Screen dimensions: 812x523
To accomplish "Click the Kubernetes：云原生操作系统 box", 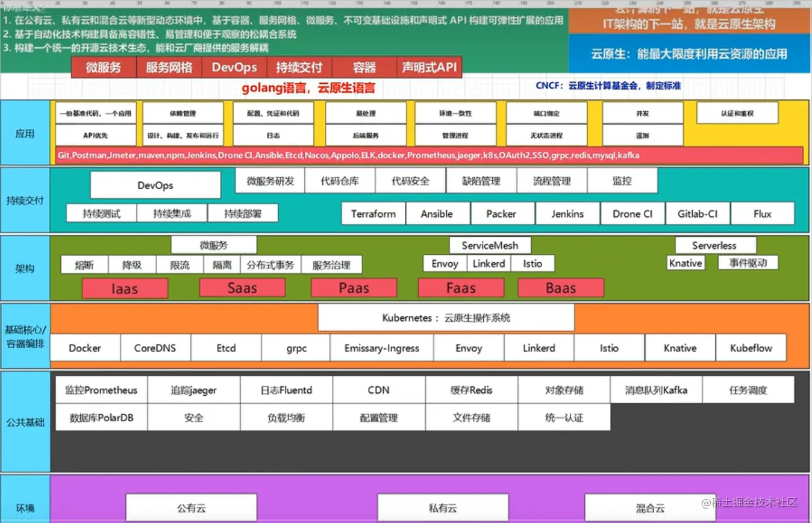I will (x=446, y=318).
